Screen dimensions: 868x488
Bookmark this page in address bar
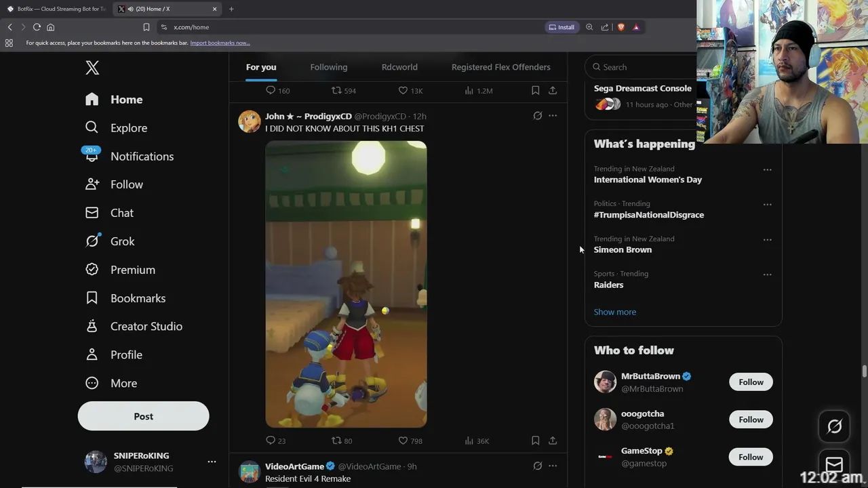[146, 27]
